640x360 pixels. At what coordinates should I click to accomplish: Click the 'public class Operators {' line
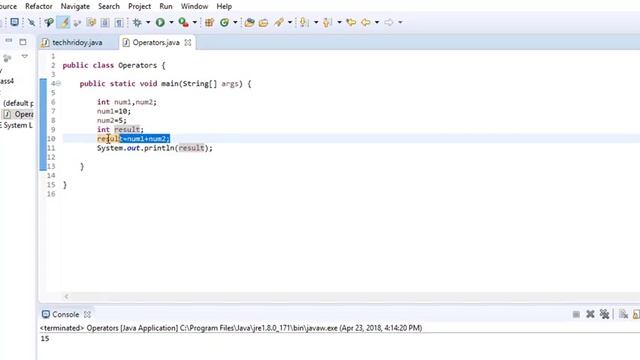tap(114, 65)
